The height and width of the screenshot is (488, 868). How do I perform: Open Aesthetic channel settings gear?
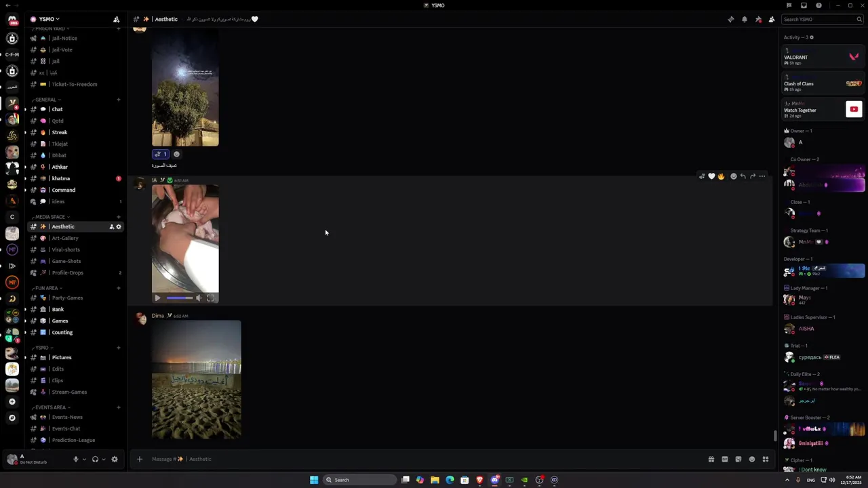pyautogui.click(x=119, y=226)
